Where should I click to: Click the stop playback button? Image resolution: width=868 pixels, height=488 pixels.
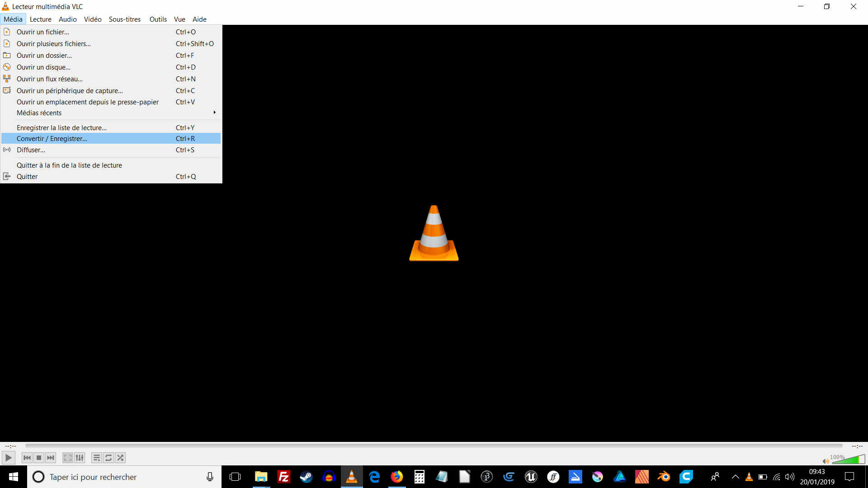[39, 458]
